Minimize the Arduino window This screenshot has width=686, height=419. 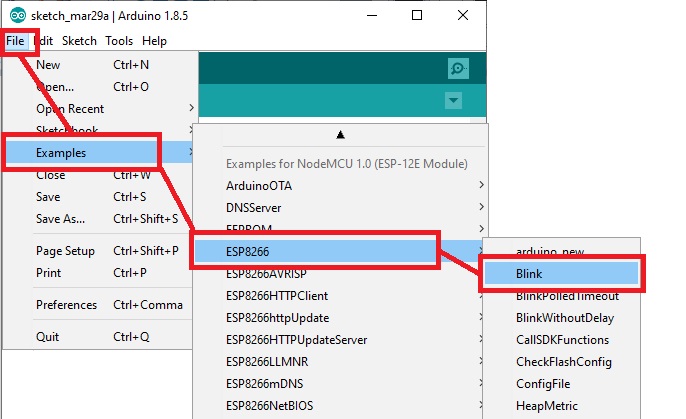(x=372, y=15)
